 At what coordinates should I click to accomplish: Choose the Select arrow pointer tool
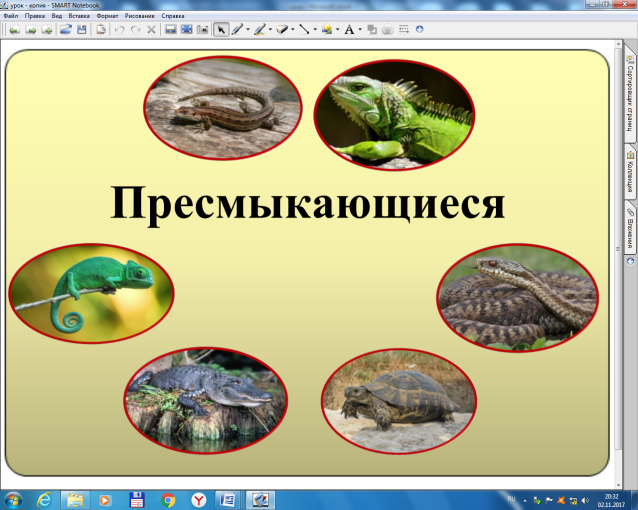221,30
